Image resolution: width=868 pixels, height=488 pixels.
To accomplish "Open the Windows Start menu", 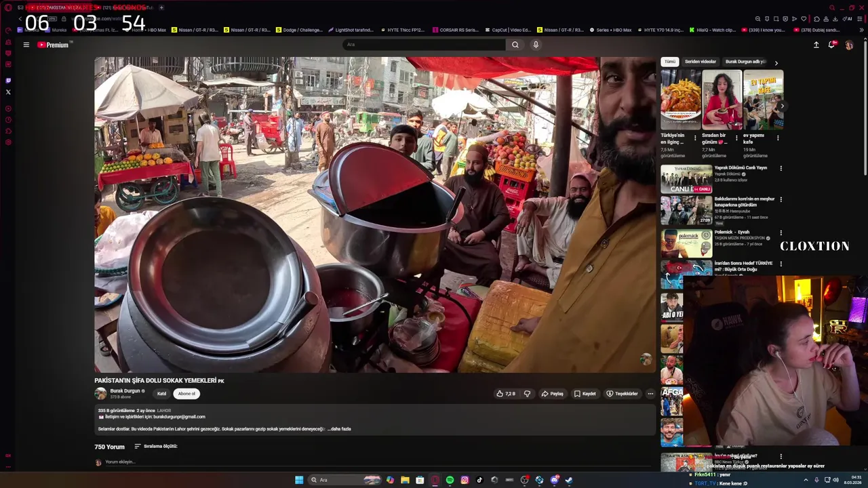I will [x=299, y=480].
